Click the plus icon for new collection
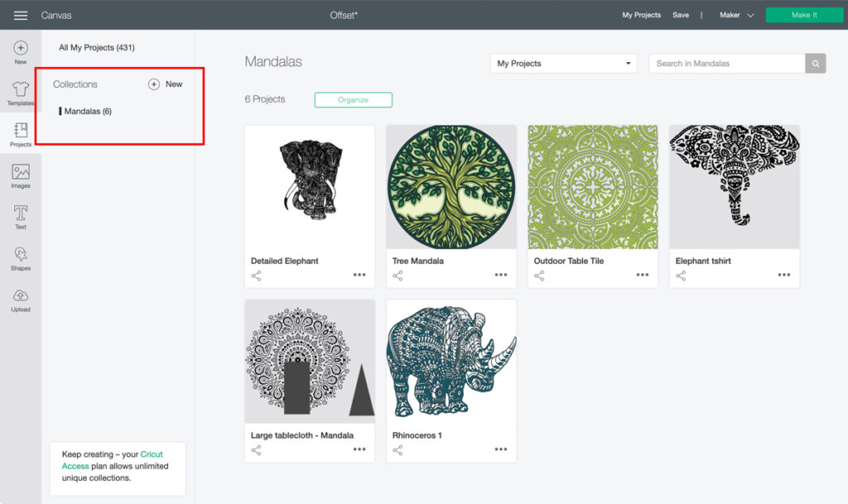 point(154,84)
